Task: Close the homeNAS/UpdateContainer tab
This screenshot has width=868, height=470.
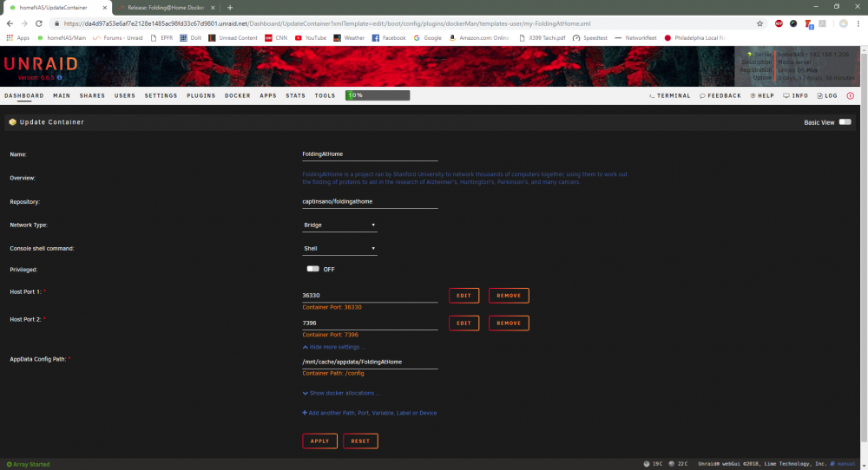Action: point(105,8)
